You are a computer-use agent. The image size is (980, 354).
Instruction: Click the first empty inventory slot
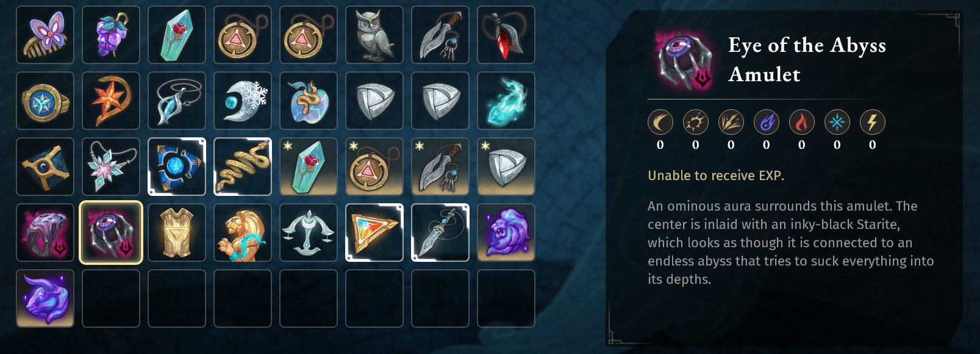coord(111,298)
